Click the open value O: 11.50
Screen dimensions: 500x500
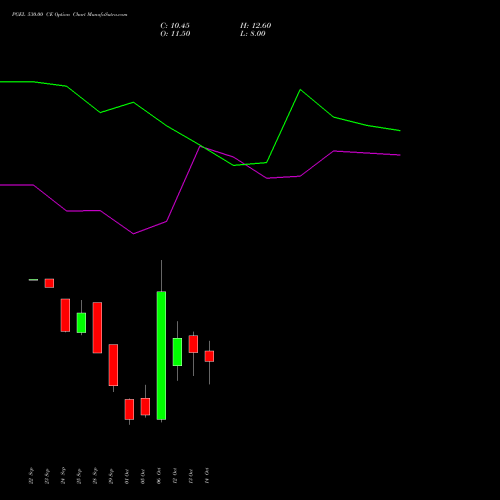[x=175, y=34]
